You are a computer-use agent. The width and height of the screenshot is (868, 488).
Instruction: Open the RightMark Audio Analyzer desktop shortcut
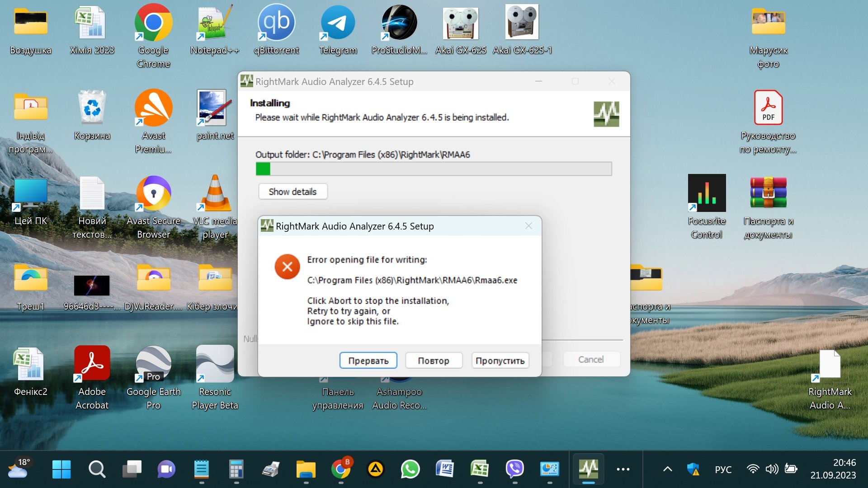point(830,366)
